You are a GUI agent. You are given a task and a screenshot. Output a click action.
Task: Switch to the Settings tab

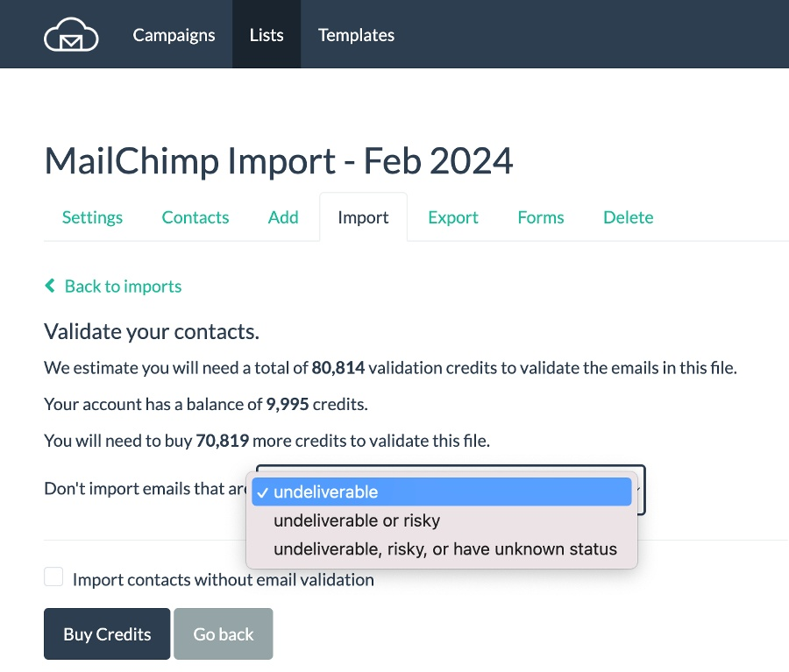point(92,217)
